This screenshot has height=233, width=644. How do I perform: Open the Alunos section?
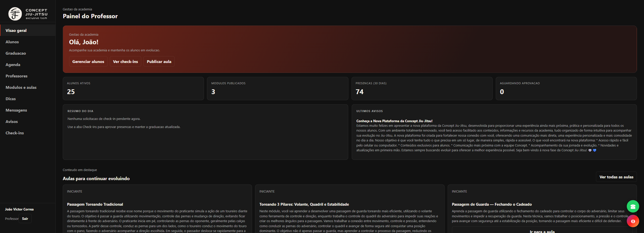pyautogui.click(x=28, y=42)
